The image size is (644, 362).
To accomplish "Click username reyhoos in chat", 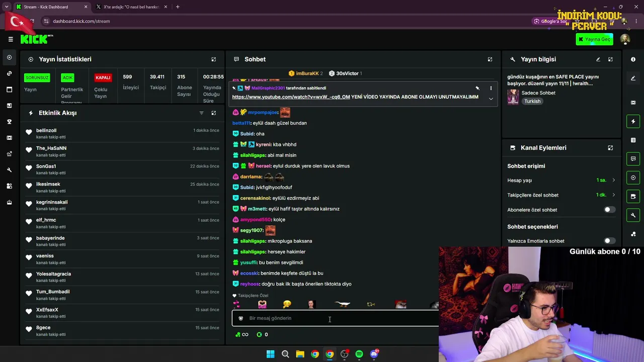I will click(x=250, y=284).
